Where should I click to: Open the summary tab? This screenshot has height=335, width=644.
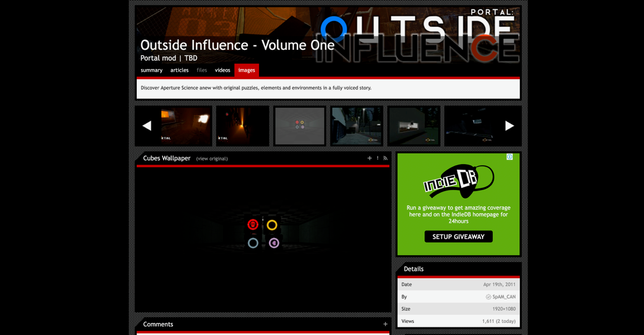coord(151,70)
